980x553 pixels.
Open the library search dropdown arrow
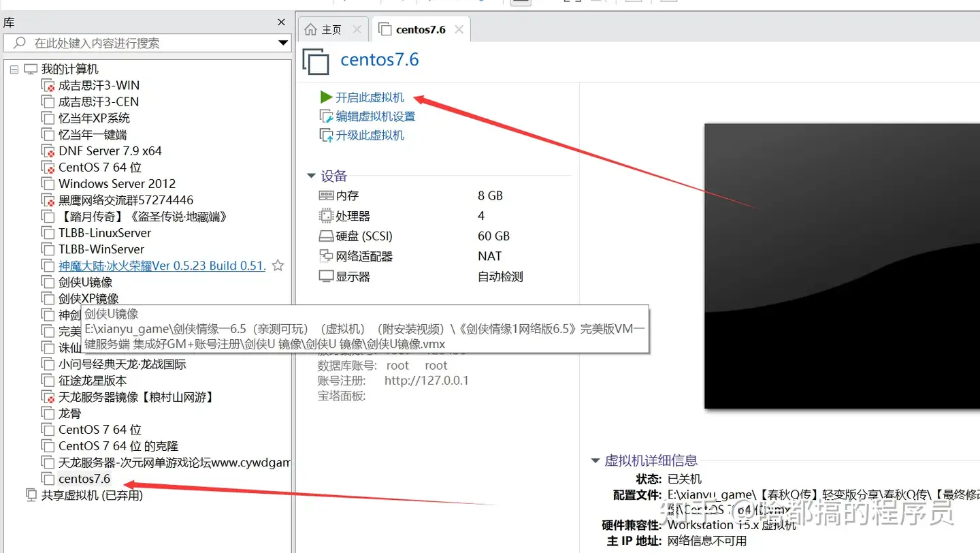[284, 43]
